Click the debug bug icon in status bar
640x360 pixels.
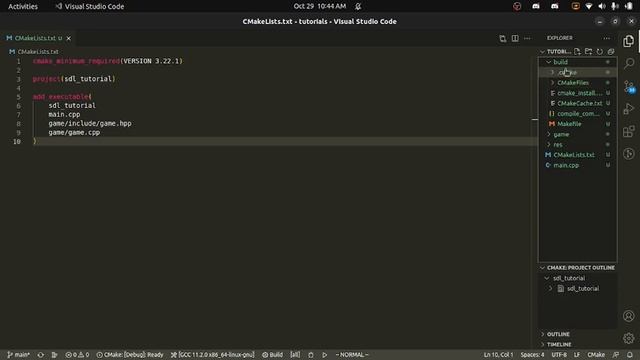click(311, 355)
